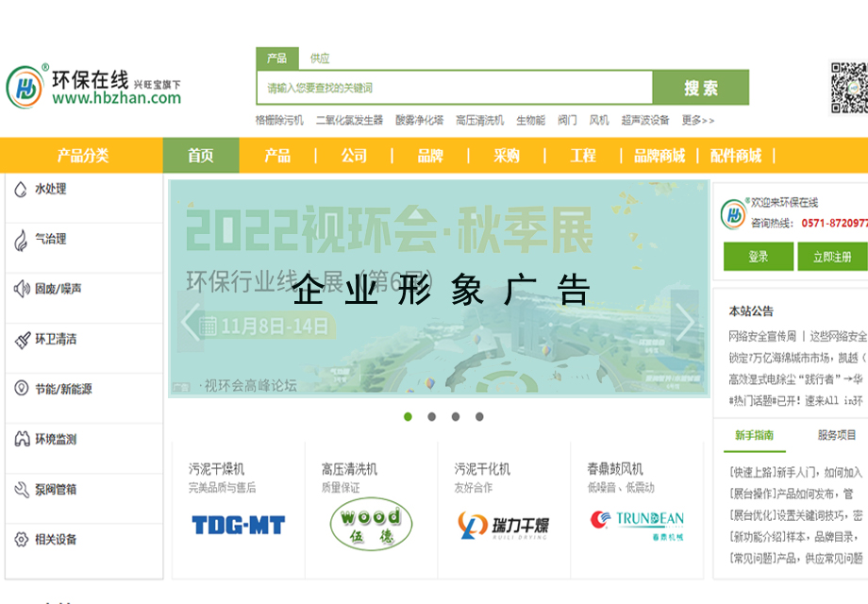Switch to the second carousel slide dot

click(431, 416)
